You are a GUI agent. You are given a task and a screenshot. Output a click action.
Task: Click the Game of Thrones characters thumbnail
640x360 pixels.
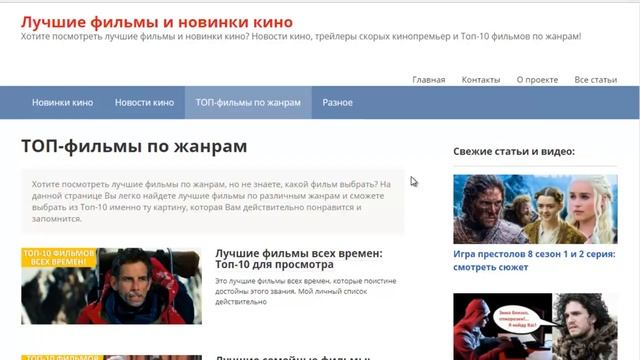point(535,209)
